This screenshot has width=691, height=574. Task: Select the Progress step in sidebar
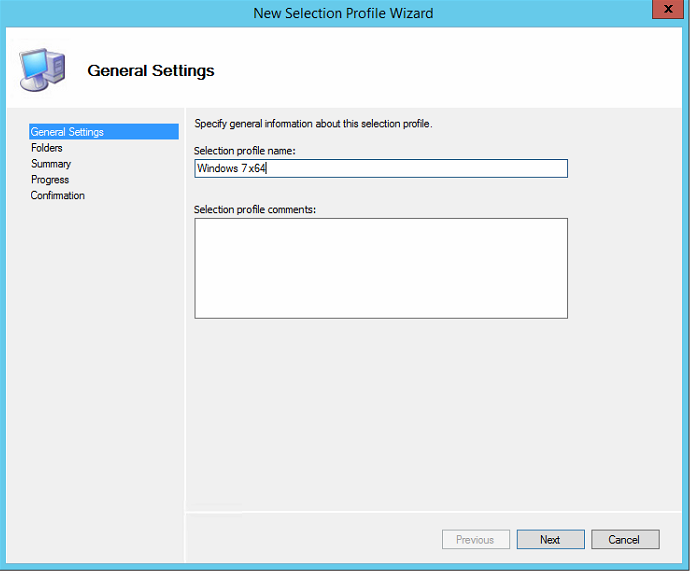pyautogui.click(x=50, y=180)
